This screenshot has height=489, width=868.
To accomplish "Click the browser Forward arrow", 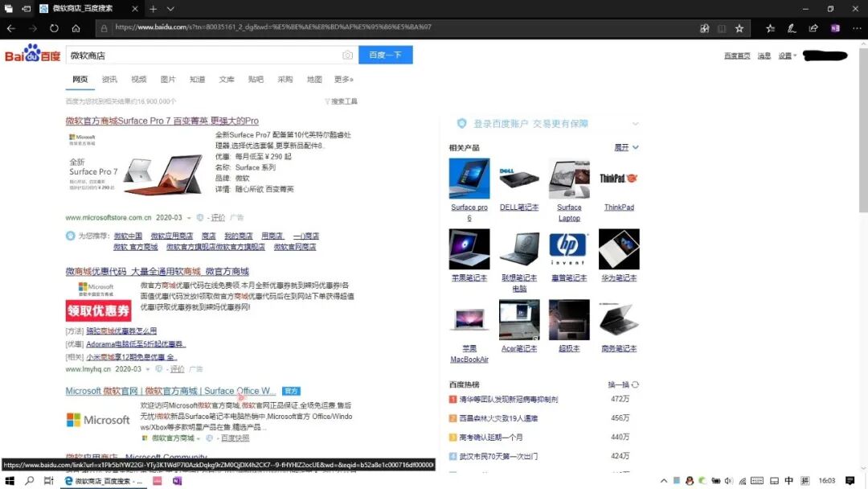I will tap(33, 28).
